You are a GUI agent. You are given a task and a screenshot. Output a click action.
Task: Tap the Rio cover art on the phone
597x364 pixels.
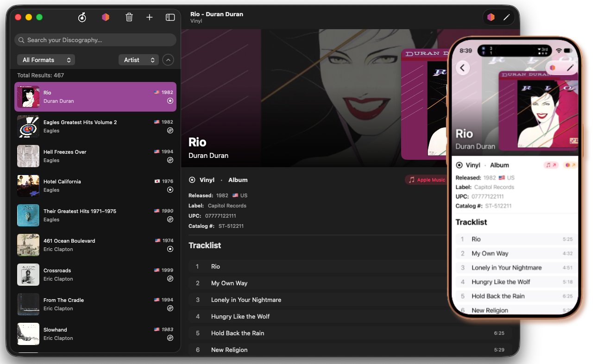539,110
